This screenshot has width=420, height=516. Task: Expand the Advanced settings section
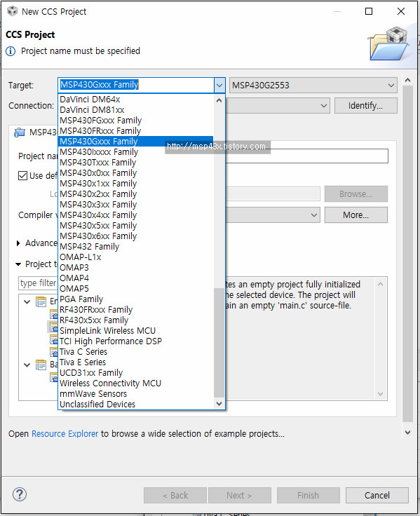click(x=18, y=243)
